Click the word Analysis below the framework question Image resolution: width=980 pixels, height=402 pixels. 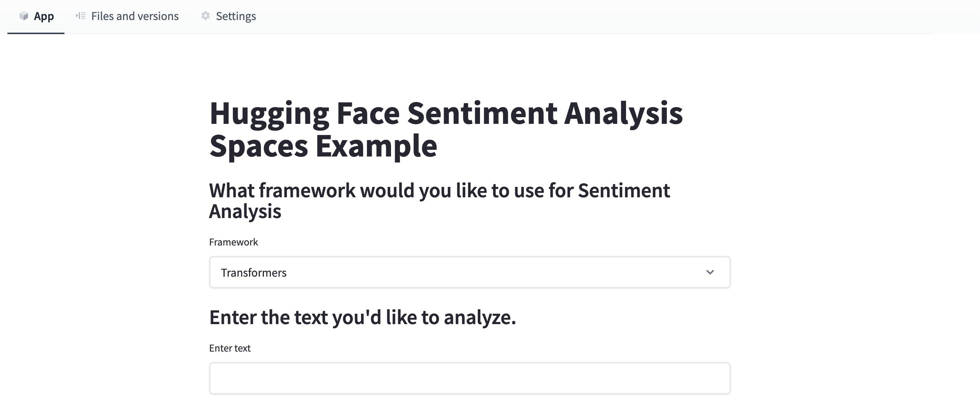pyautogui.click(x=245, y=211)
